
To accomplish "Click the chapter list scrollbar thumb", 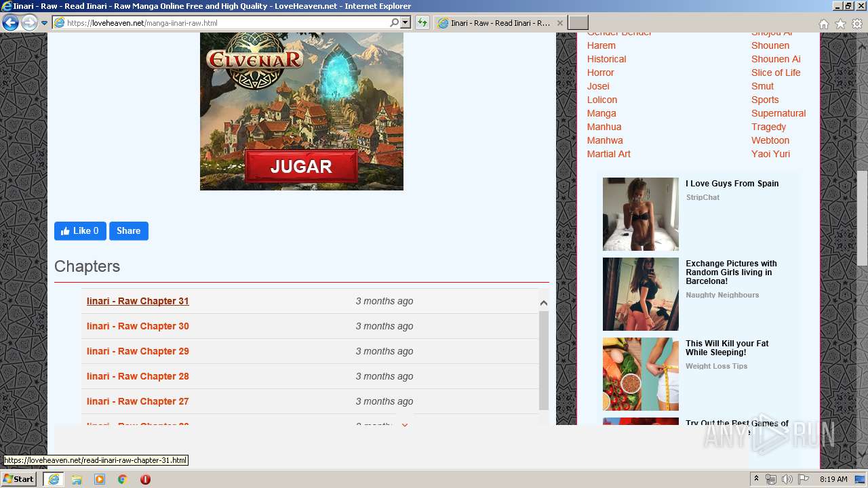I will 543,360.
